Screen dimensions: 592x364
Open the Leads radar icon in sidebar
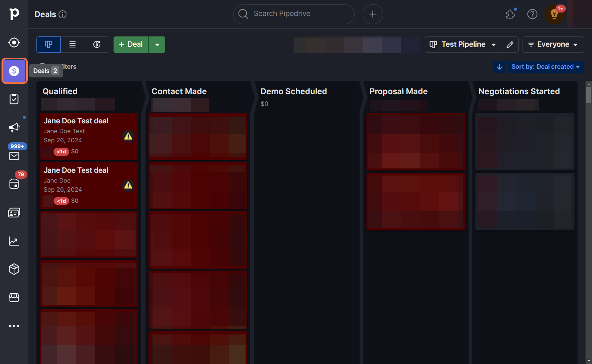[14, 43]
